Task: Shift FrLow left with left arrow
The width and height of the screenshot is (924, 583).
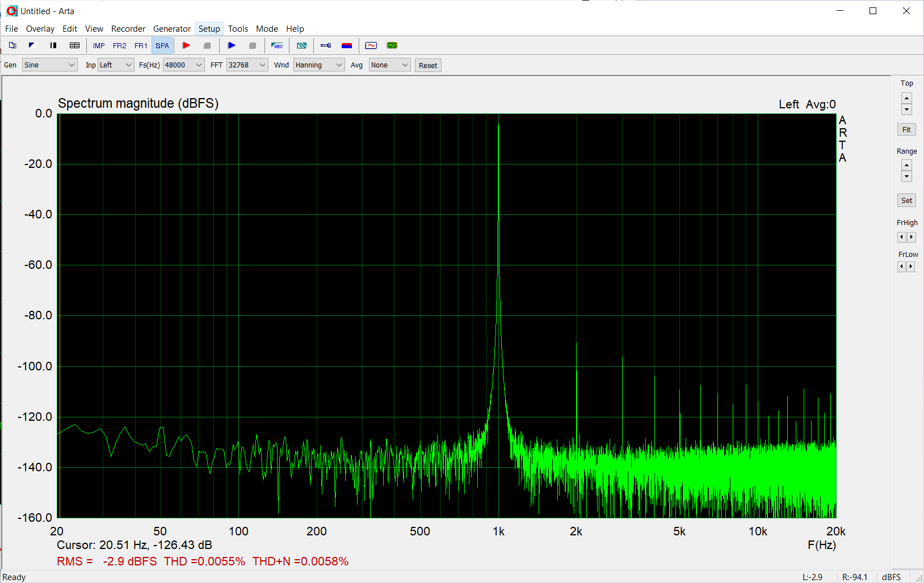Action: coord(901,267)
